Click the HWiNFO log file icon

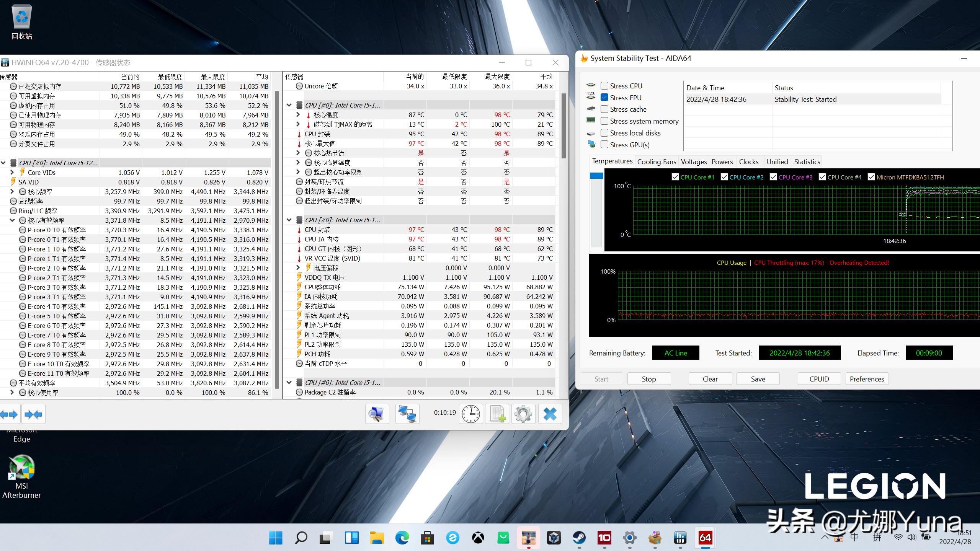point(497,414)
